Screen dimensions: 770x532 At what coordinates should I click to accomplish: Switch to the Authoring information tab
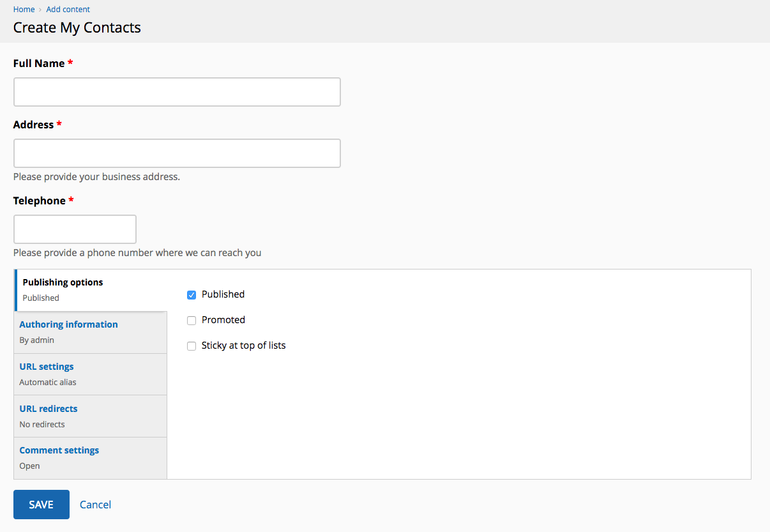[91, 332]
